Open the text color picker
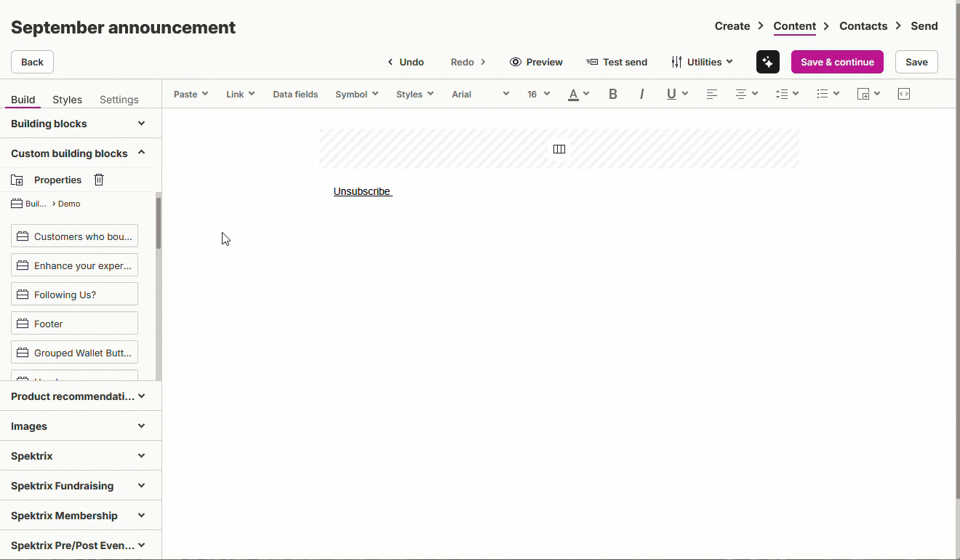The image size is (960, 560). [578, 94]
